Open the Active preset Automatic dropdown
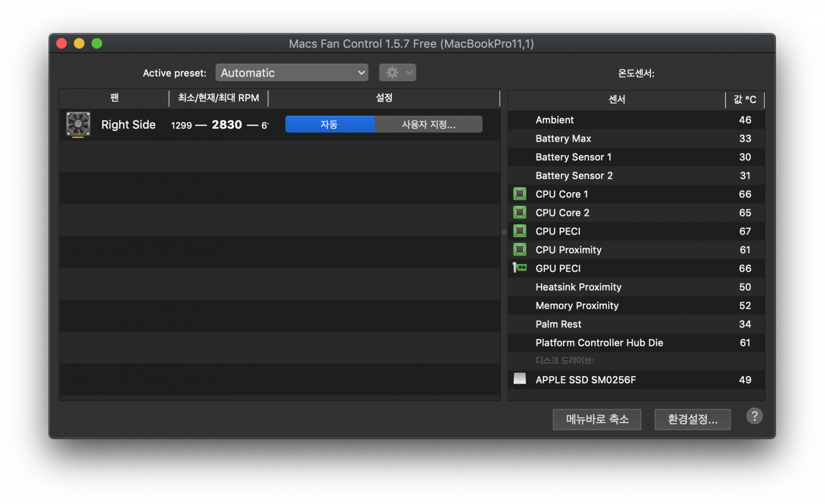The width and height of the screenshot is (825, 504). point(292,73)
